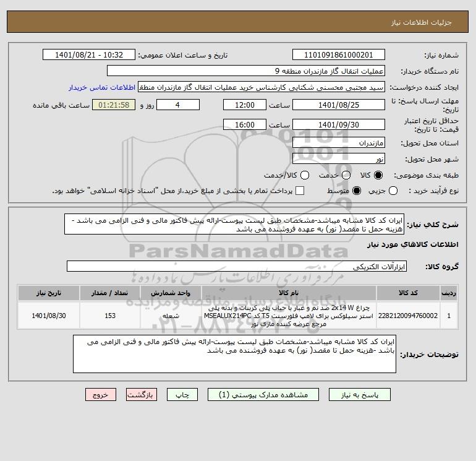The height and width of the screenshot is (461, 476).
Task: Click the واحد شمارش column header
Action: (x=171, y=293)
